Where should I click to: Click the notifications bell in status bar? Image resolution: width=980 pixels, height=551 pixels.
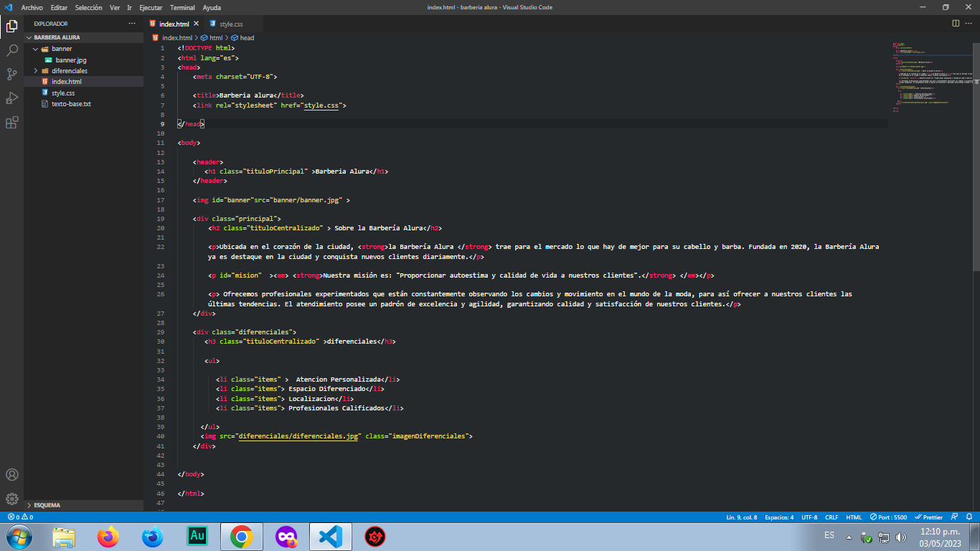point(969,517)
